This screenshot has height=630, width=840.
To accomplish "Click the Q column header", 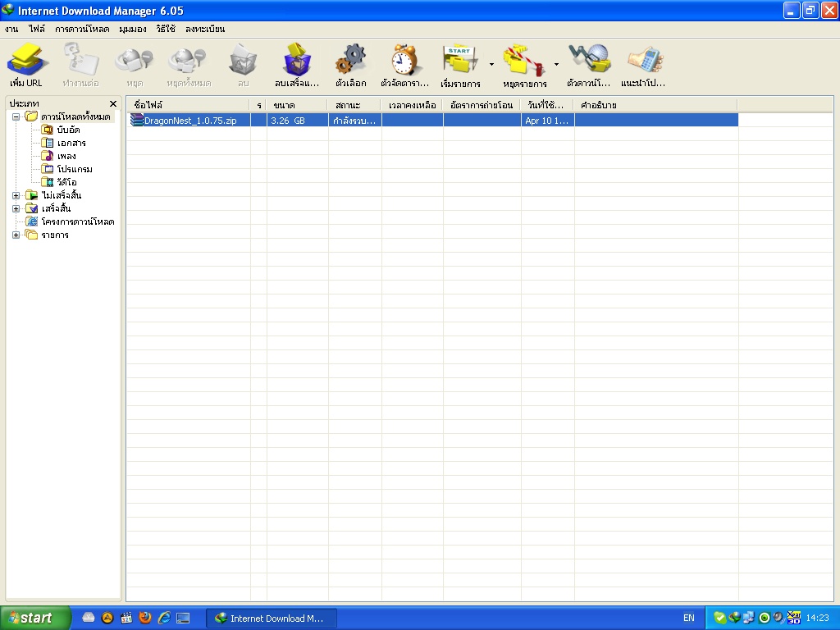I will [258, 105].
